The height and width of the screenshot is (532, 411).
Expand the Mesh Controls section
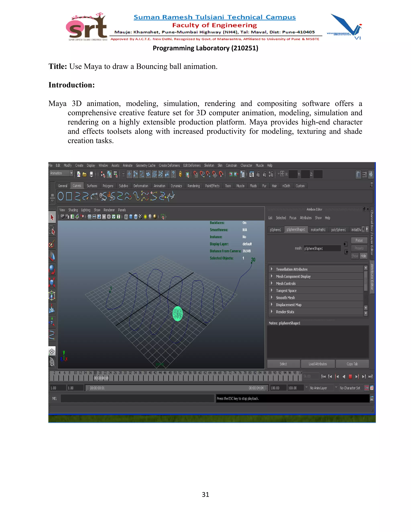coord(316,283)
